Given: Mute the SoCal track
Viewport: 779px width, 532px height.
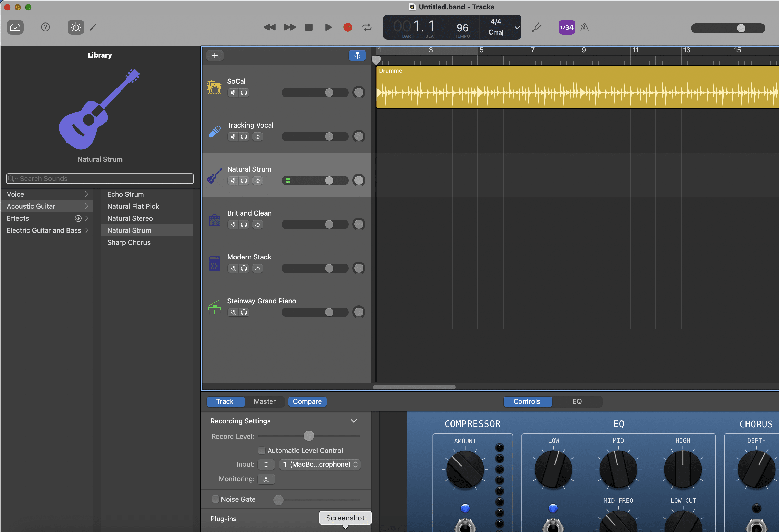Looking at the screenshot, I should (233, 93).
